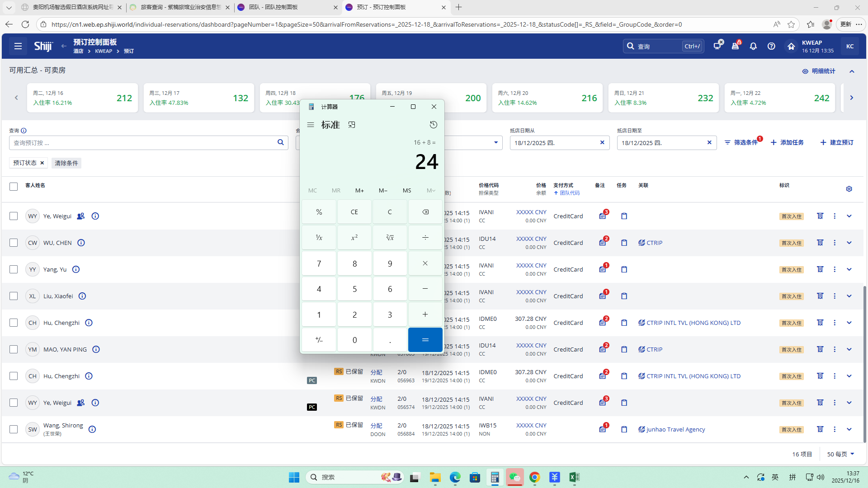This screenshot has height=488, width=868.
Task: Tick the checkbox for Ye, Weigui's first row
Action: 14,216
